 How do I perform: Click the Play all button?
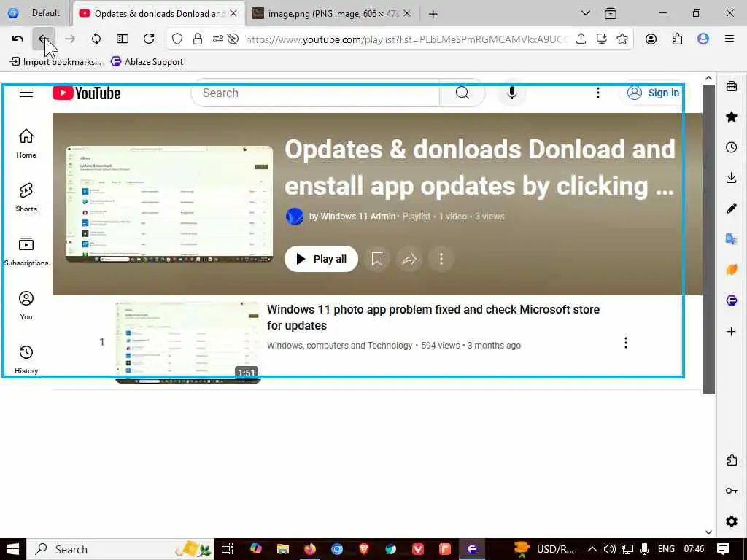coord(321,259)
